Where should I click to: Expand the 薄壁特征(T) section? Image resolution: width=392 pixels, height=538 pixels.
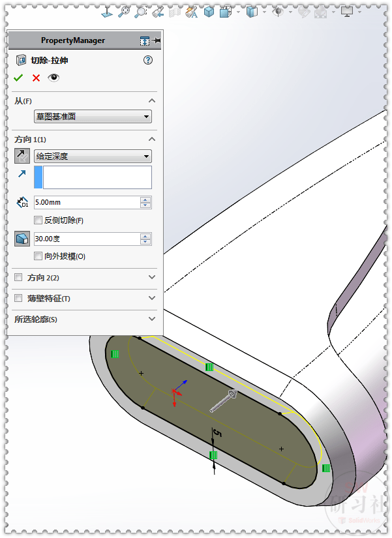pyautogui.click(x=152, y=298)
